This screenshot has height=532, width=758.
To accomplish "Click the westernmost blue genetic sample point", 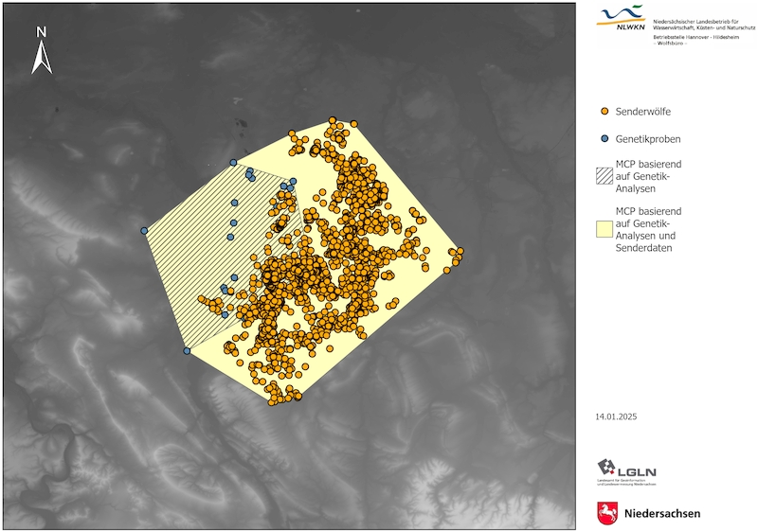I will 144,230.
